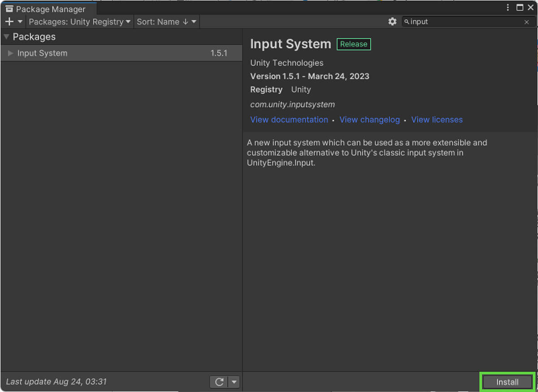Image resolution: width=538 pixels, height=392 pixels.
Task: Open the View licenses link
Action: 437,120
